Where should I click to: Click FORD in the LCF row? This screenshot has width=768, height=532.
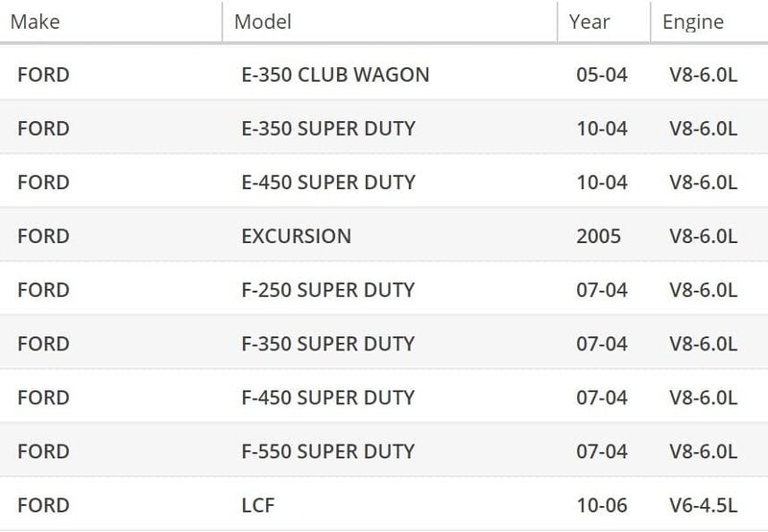(x=43, y=505)
